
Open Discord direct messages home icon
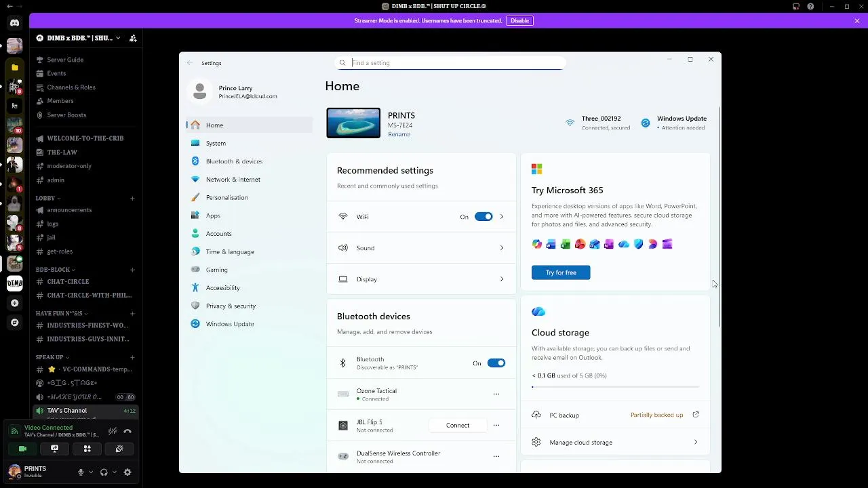tap(14, 22)
